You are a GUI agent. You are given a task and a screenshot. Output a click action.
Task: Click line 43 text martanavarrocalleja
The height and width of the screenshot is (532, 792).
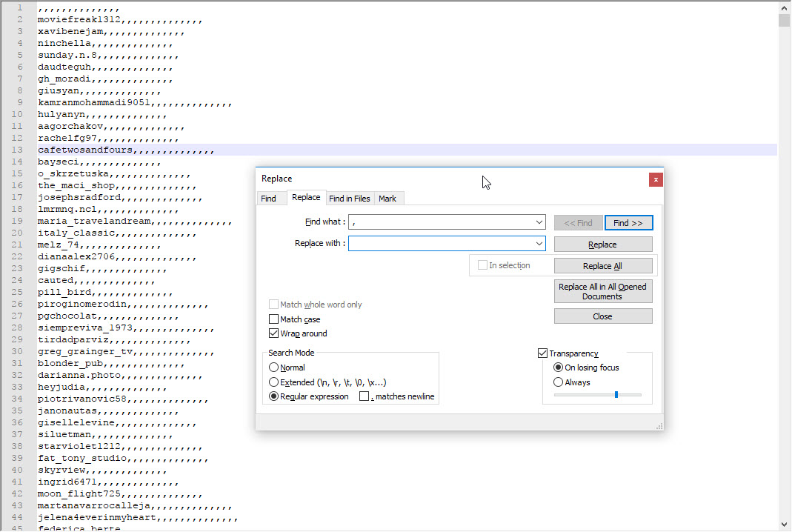click(x=94, y=505)
